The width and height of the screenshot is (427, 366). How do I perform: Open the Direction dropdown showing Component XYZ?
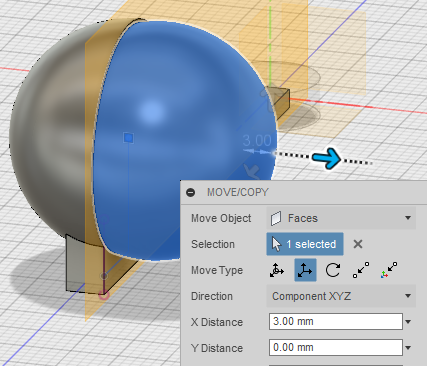click(x=341, y=296)
